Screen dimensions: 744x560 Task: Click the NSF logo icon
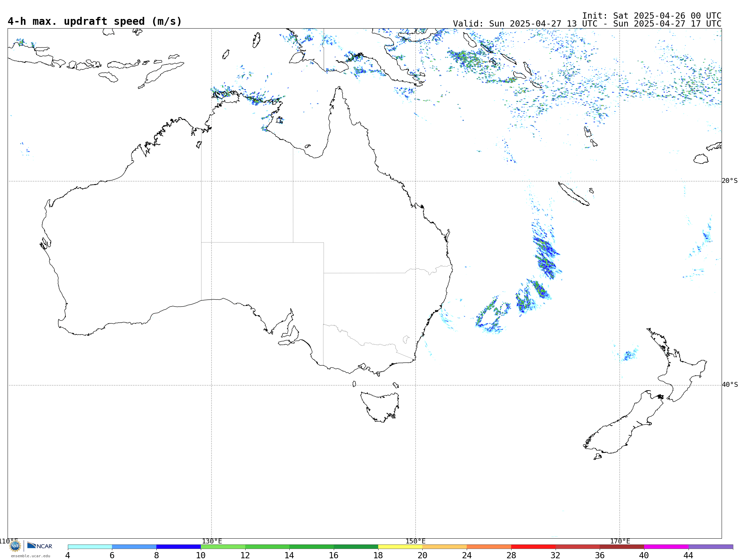tap(15, 546)
